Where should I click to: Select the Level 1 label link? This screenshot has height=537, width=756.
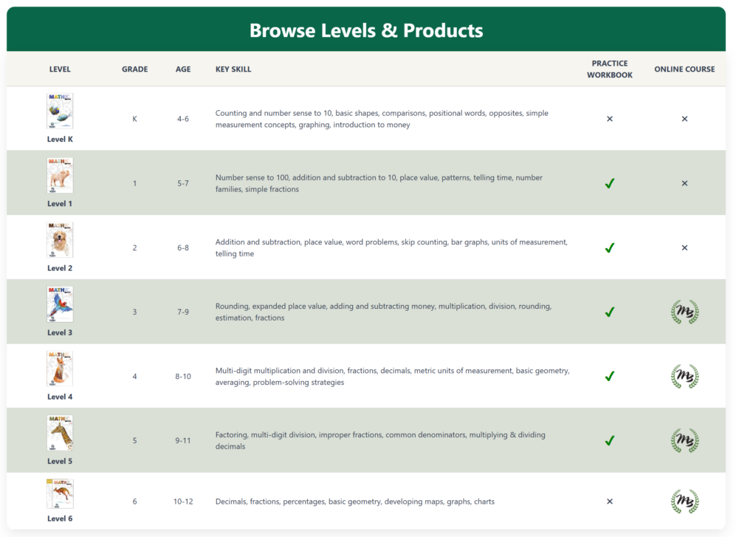60,204
